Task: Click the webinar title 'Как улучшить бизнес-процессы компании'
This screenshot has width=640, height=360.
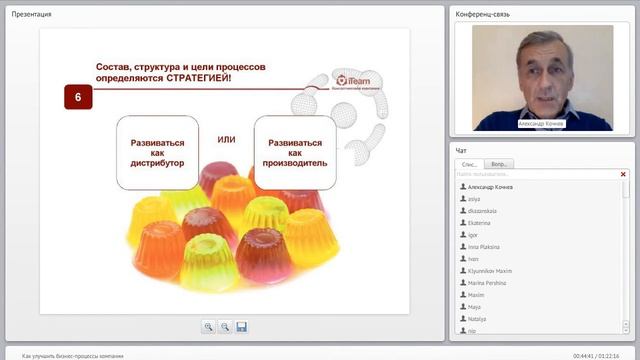Action: tap(73, 356)
